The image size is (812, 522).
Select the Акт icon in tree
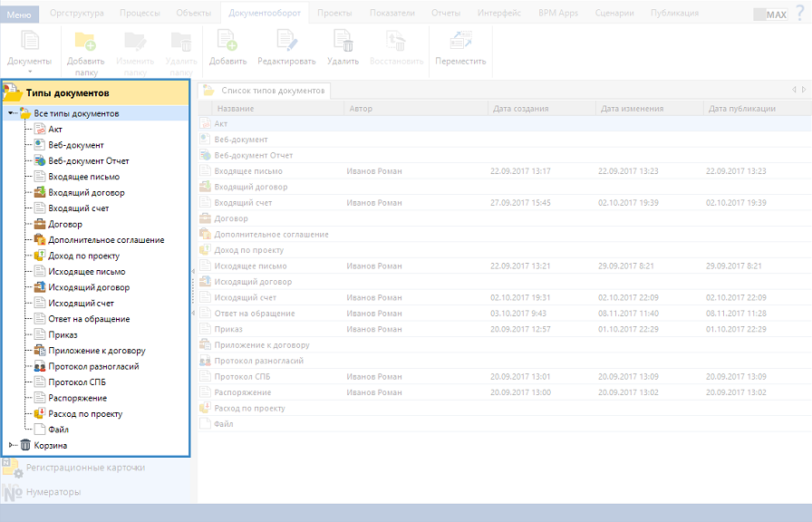(x=40, y=130)
